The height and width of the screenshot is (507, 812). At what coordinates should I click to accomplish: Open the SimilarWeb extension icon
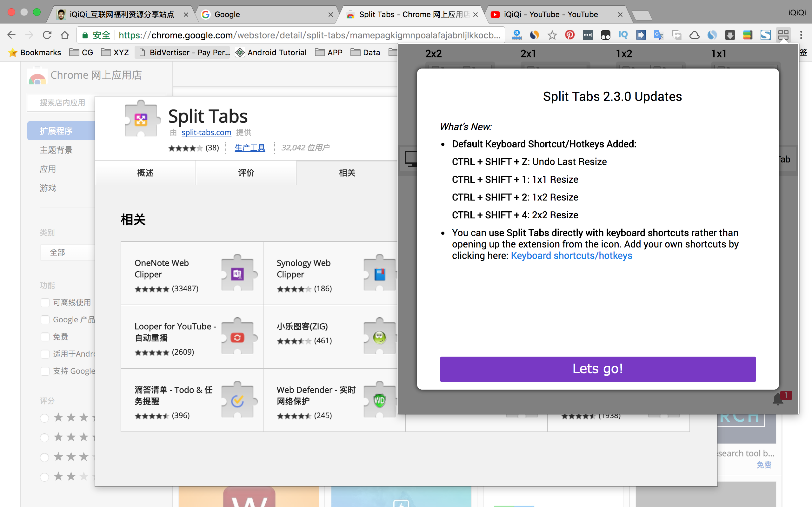[534, 35]
